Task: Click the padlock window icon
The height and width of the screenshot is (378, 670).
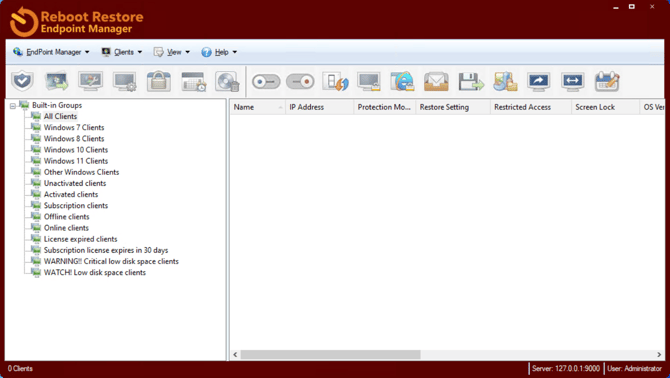Action: coord(159,81)
